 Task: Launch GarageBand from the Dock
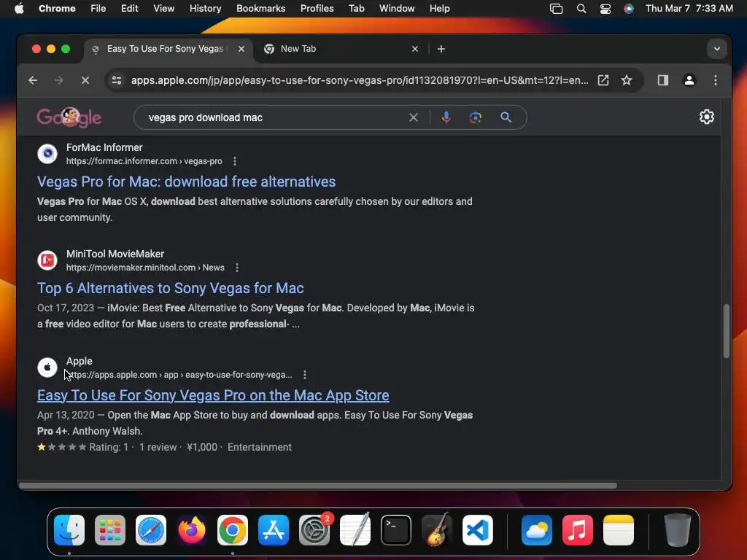437,530
